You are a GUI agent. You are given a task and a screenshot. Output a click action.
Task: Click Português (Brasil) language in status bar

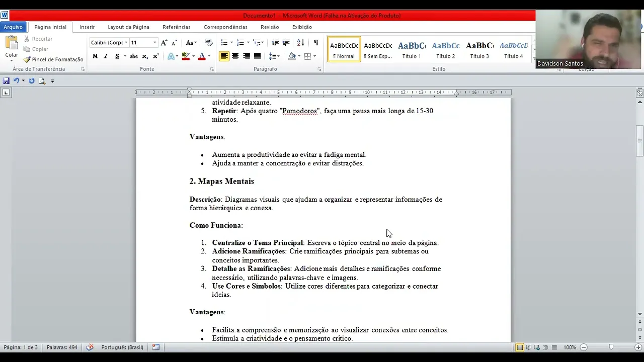point(122,347)
